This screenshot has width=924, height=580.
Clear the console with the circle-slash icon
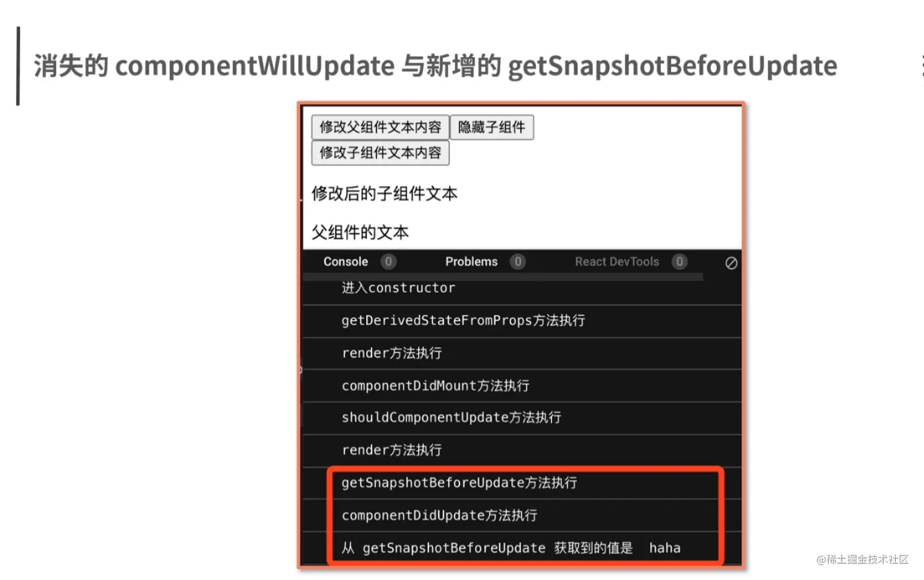[731, 263]
